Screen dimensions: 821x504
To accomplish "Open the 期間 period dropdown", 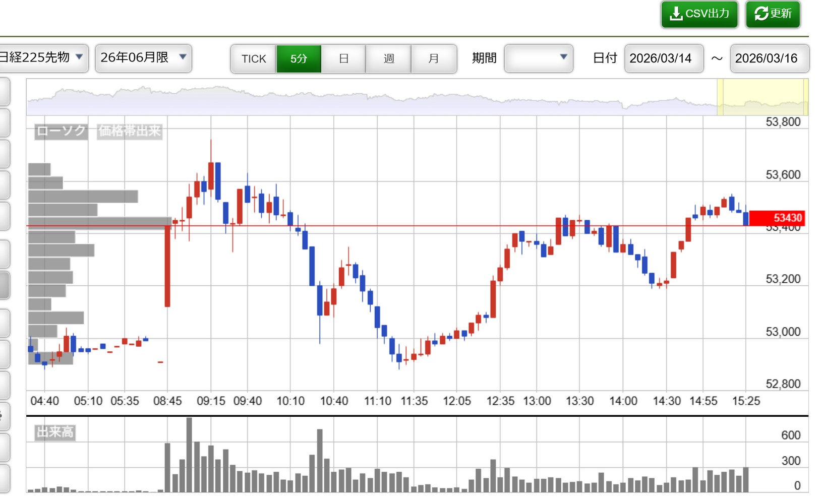I will [539, 58].
